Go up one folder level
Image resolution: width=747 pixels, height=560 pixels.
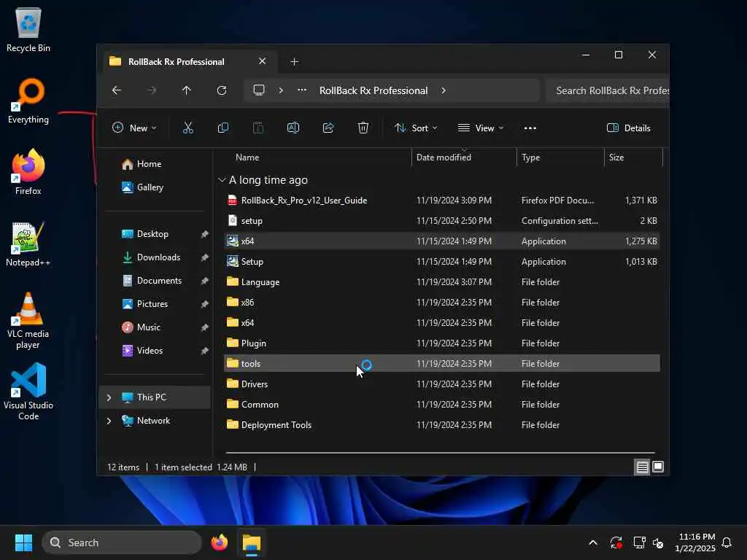(x=186, y=90)
